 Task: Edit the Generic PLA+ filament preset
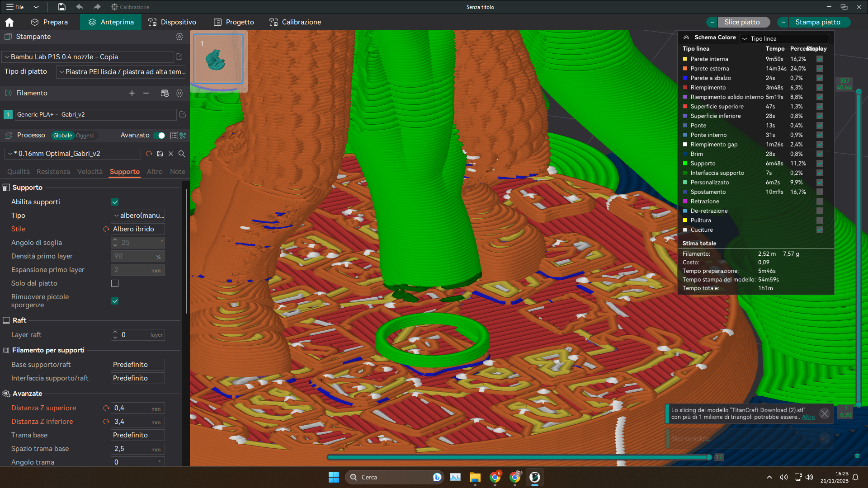182,114
